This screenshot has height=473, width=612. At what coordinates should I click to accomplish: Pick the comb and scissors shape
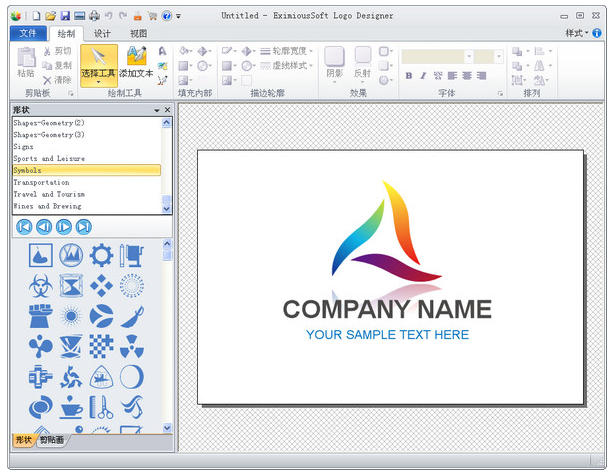pos(101,407)
